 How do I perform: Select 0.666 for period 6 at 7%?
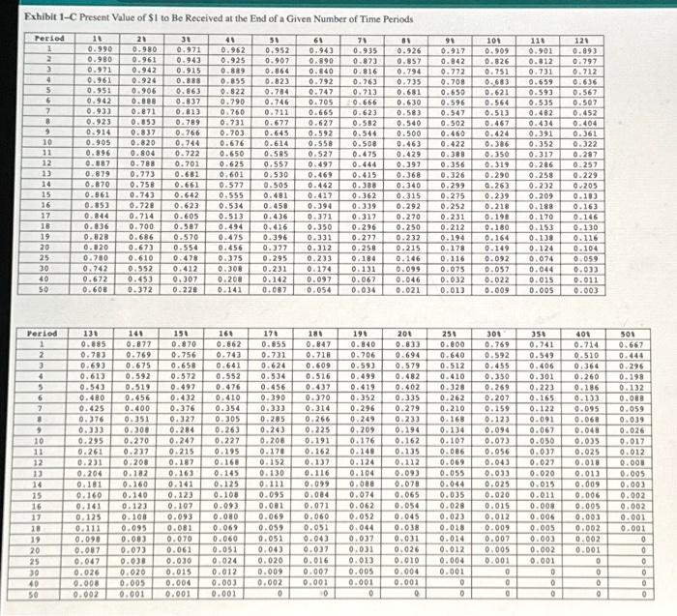click(365, 103)
